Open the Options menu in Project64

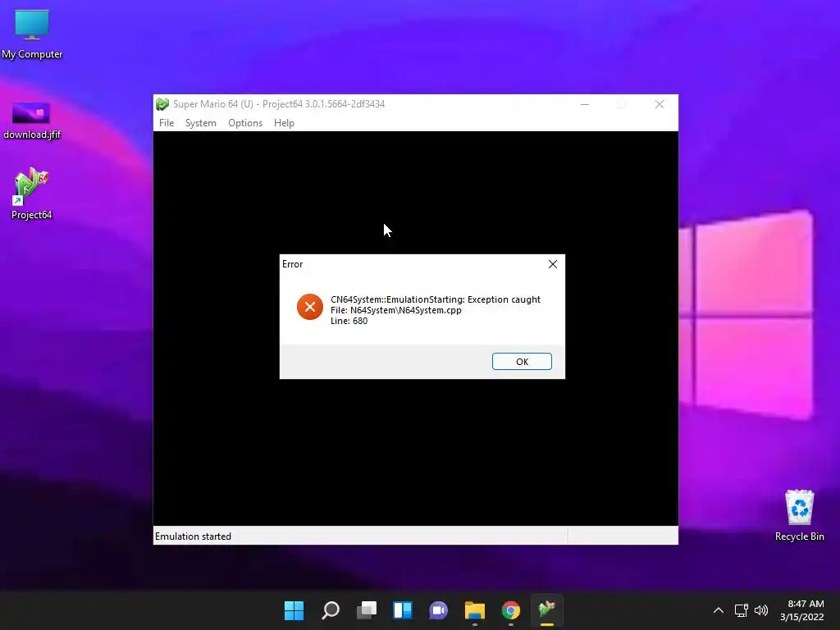pyautogui.click(x=245, y=123)
